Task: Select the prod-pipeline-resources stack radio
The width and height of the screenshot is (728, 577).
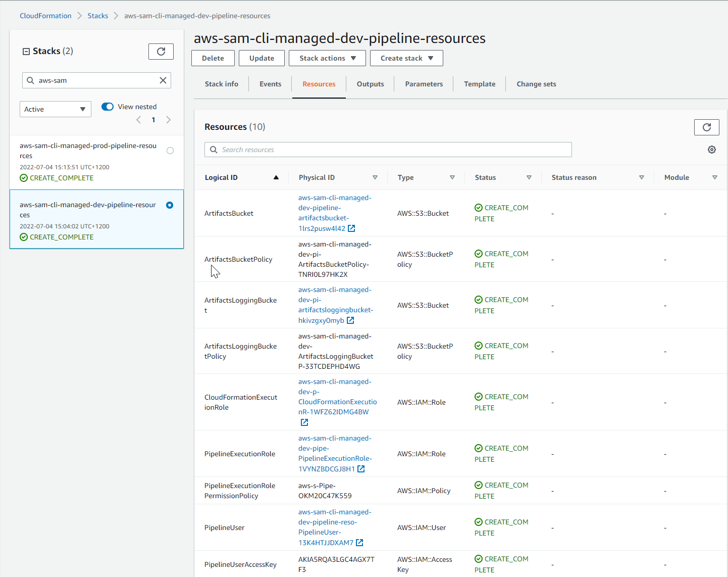Action: pos(170,151)
